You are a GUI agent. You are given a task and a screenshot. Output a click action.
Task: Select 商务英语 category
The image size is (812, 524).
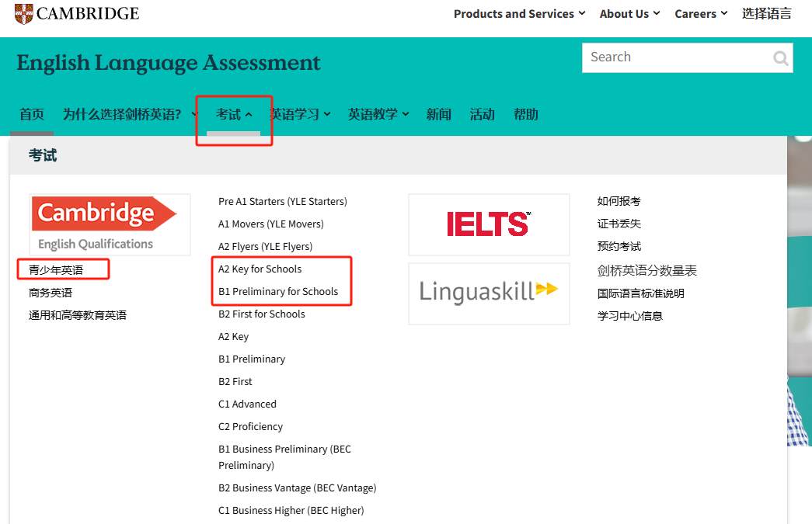click(51, 293)
